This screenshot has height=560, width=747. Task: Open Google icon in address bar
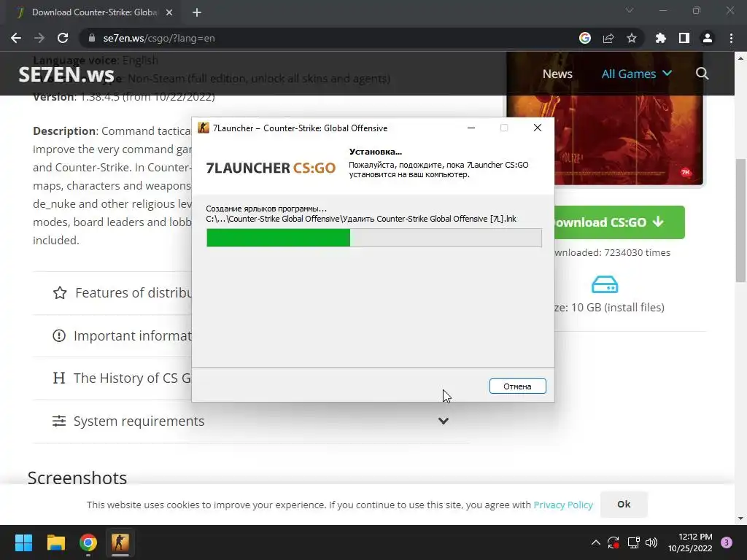[585, 38]
